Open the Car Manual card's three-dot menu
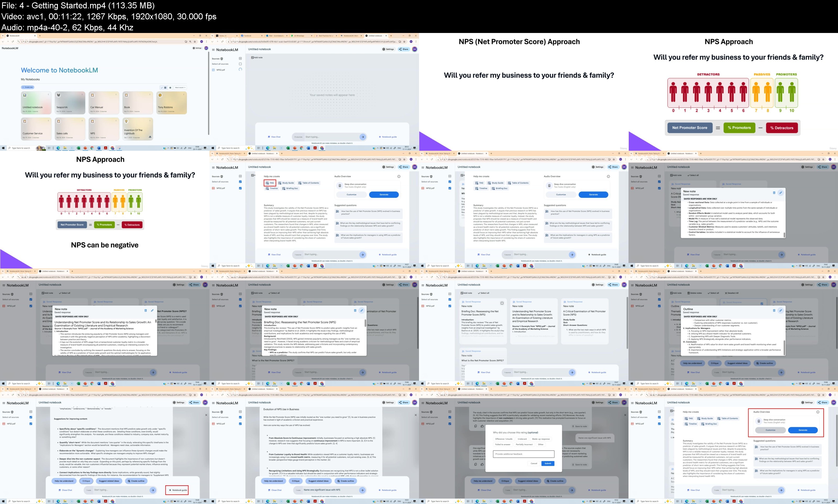The width and height of the screenshot is (838, 504). pyautogui.click(x=116, y=94)
